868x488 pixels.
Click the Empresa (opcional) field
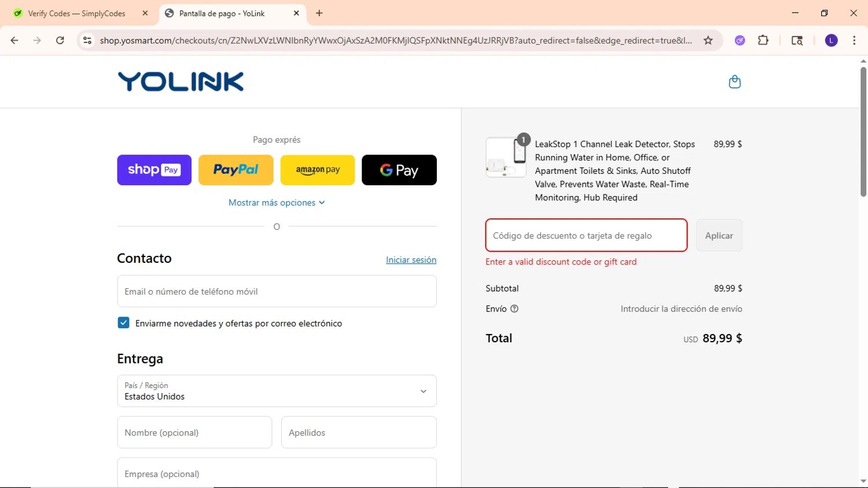(x=277, y=473)
